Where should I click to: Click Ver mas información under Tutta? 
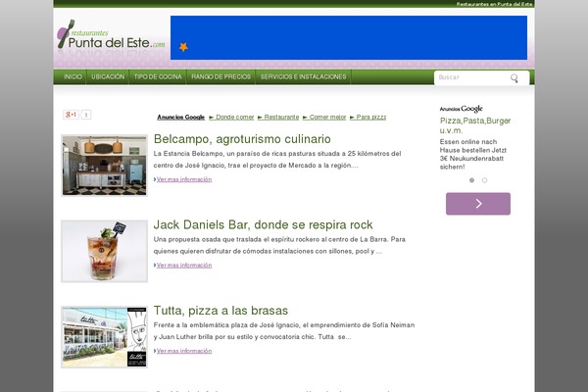(x=184, y=351)
